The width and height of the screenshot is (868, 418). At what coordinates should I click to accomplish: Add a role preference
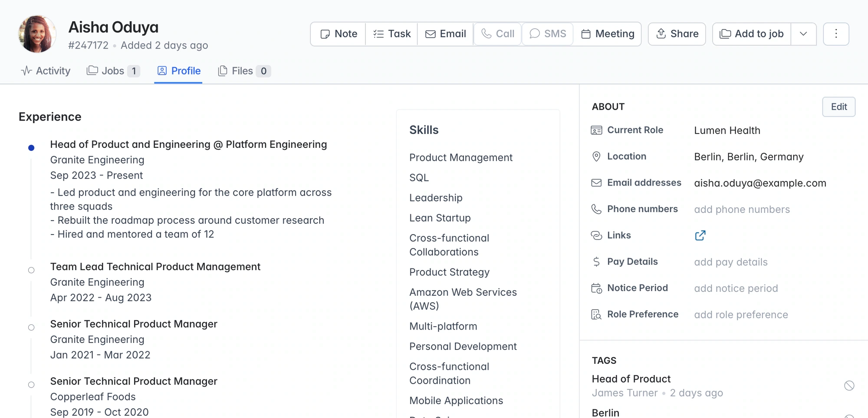pyautogui.click(x=741, y=315)
